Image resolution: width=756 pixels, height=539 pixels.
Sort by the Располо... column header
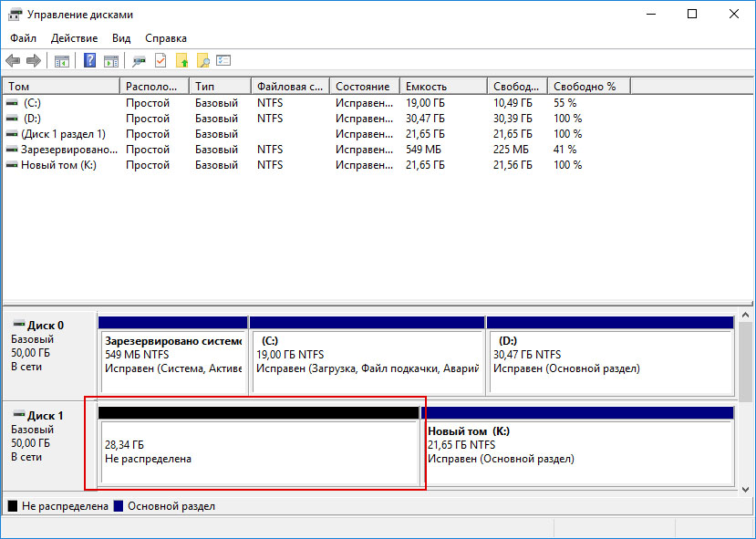154,87
